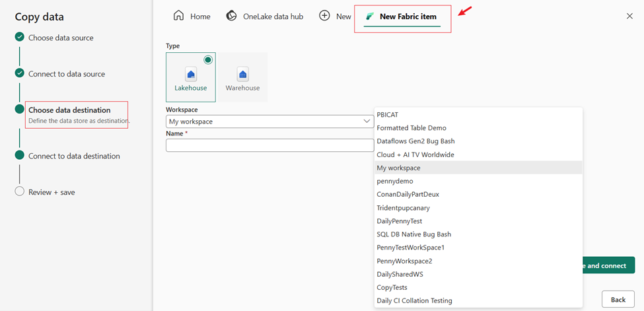Switch to OneLake data hub tab
The width and height of the screenshot is (644, 311).
point(265,17)
